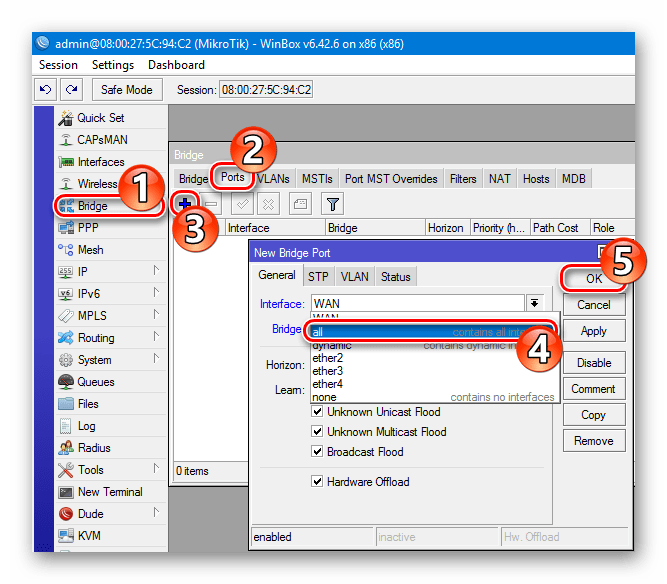Click the Comment toolbar icon

300,205
